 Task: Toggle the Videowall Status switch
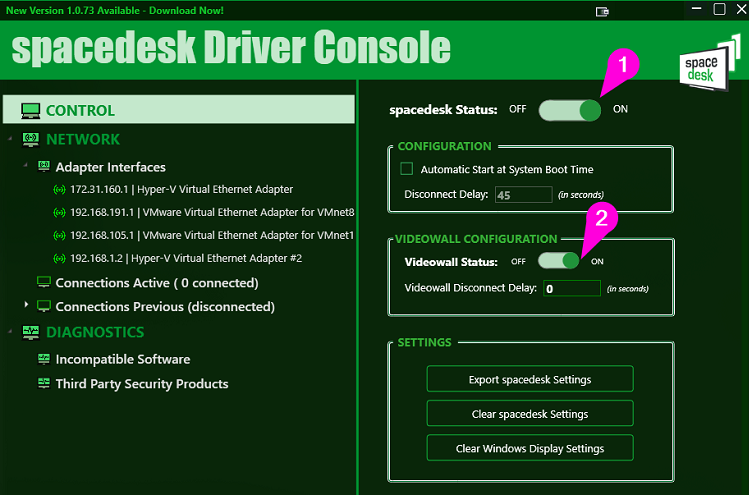point(558,261)
